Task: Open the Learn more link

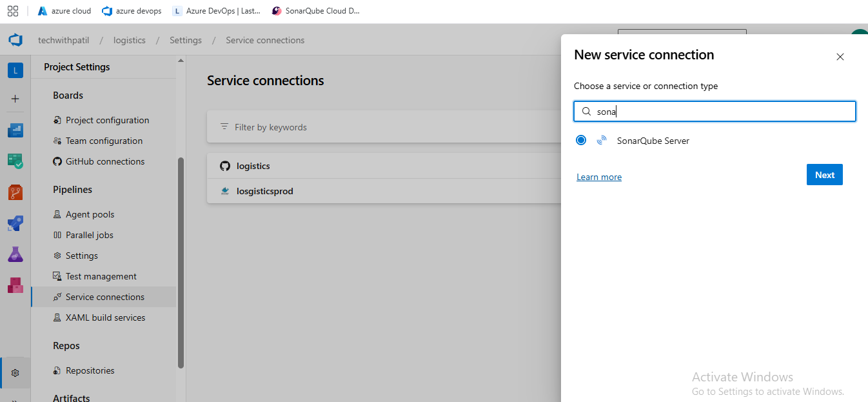Action: pyautogui.click(x=599, y=177)
